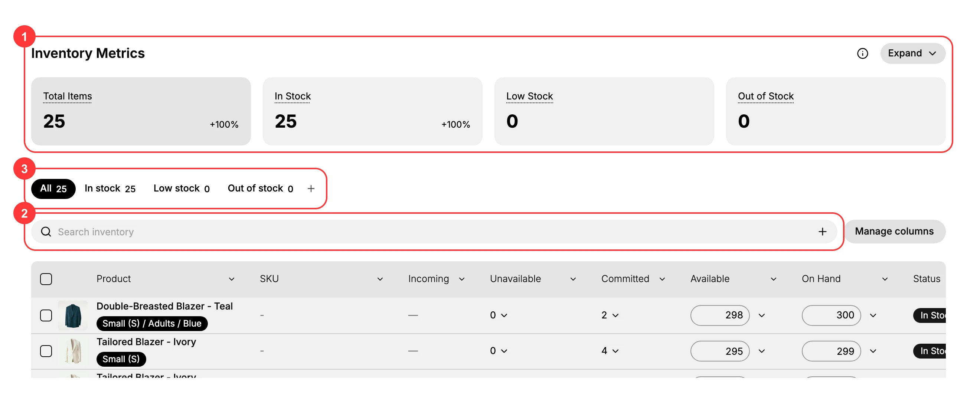This screenshot has width=980, height=409.
Task: Select the Out of Stock metric card
Action: pos(836,111)
